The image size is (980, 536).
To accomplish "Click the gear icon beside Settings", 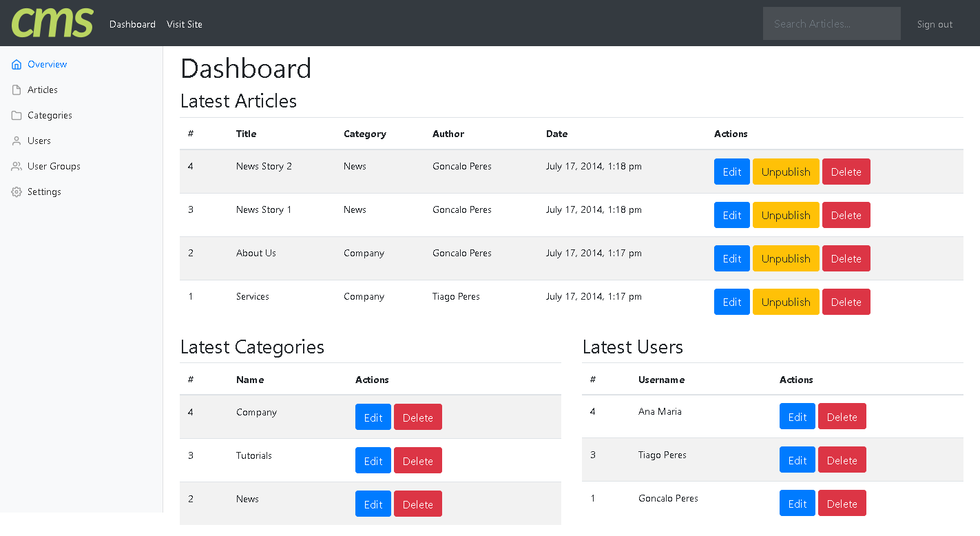I will point(17,192).
